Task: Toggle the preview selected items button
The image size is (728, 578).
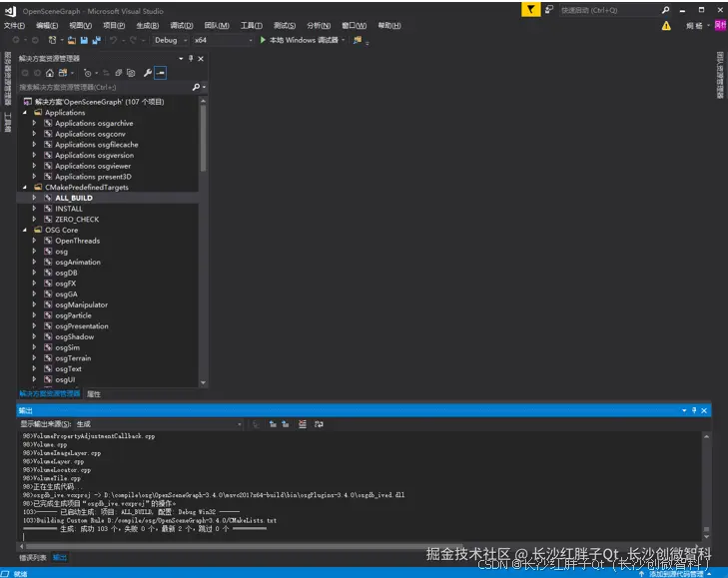Action: click(160, 73)
